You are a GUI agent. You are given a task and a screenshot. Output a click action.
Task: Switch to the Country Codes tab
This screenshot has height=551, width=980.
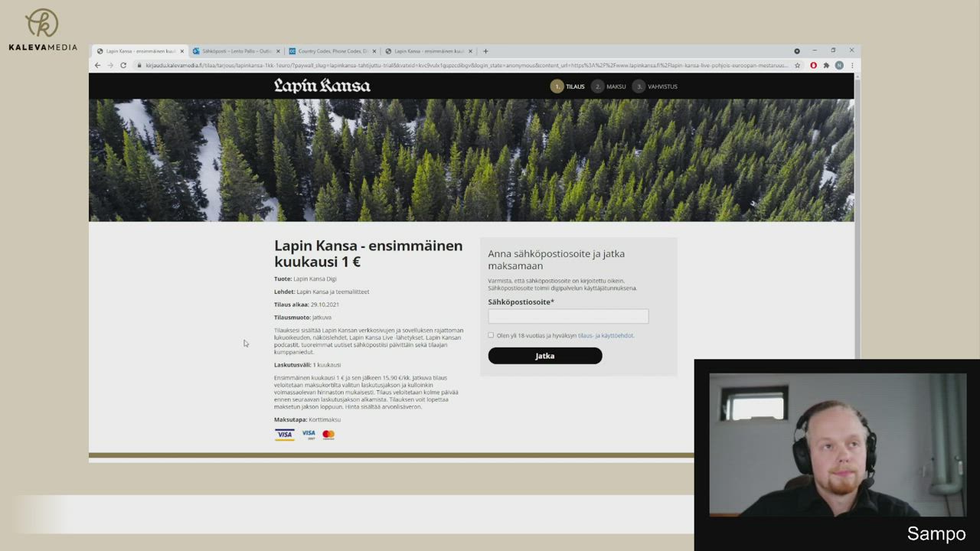[x=332, y=51]
